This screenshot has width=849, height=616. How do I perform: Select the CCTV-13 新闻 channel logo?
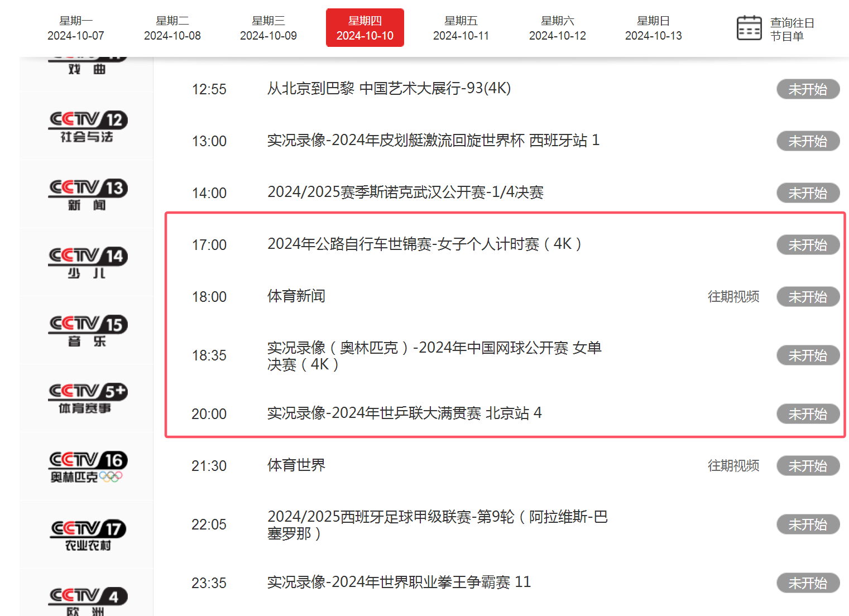click(87, 195)
